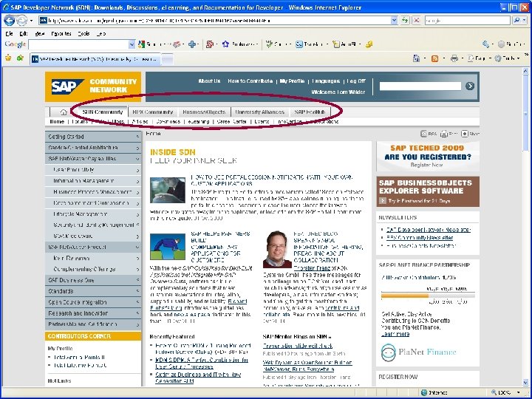
Task: Click the RSS icon above page content
Action: [424, 134]
